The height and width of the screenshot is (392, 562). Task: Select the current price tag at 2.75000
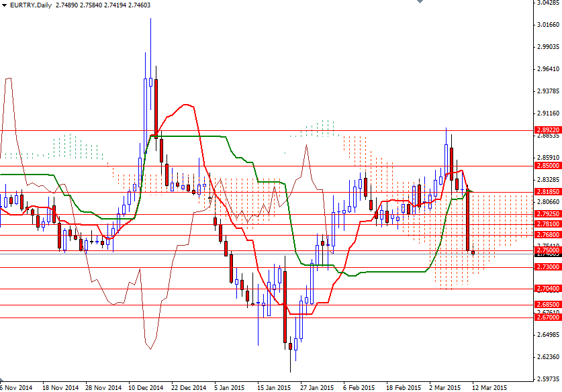(549, 250)
